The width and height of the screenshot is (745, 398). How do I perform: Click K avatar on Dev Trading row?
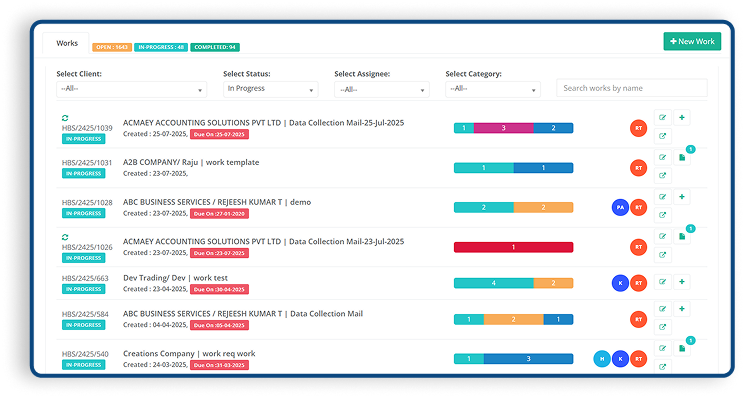(x=620, y=283)
